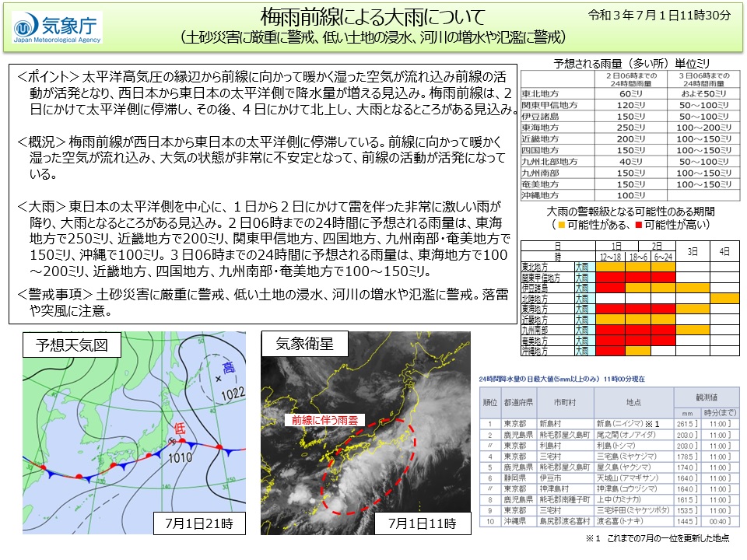The height and width of the screenshot is (560, 747).
Task: Click 静岡県 in the prefecture column
Action: pyautogui.click(x=515, y=478)
